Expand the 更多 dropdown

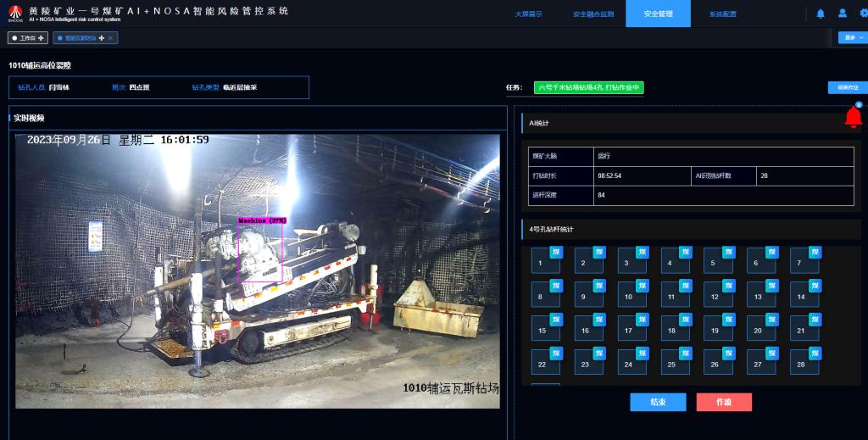coord(850,37)
